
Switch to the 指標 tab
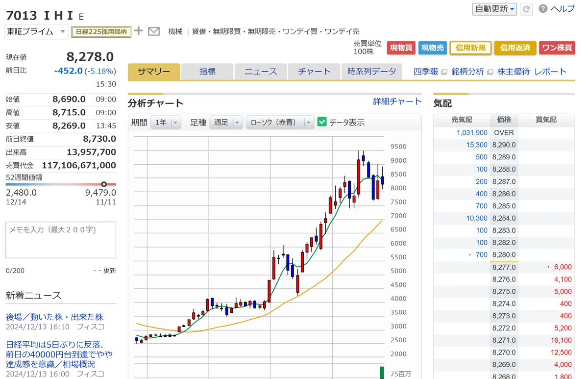coord(207,72)
